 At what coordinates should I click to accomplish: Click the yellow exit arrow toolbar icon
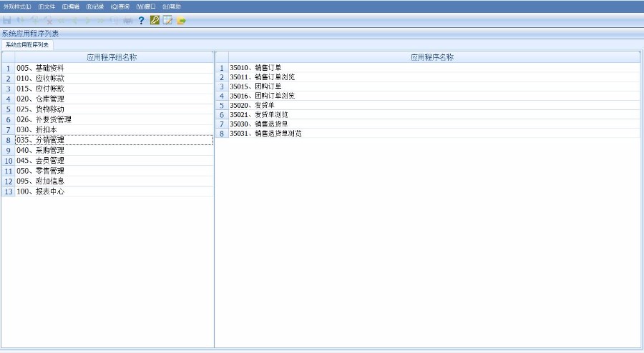181,20
